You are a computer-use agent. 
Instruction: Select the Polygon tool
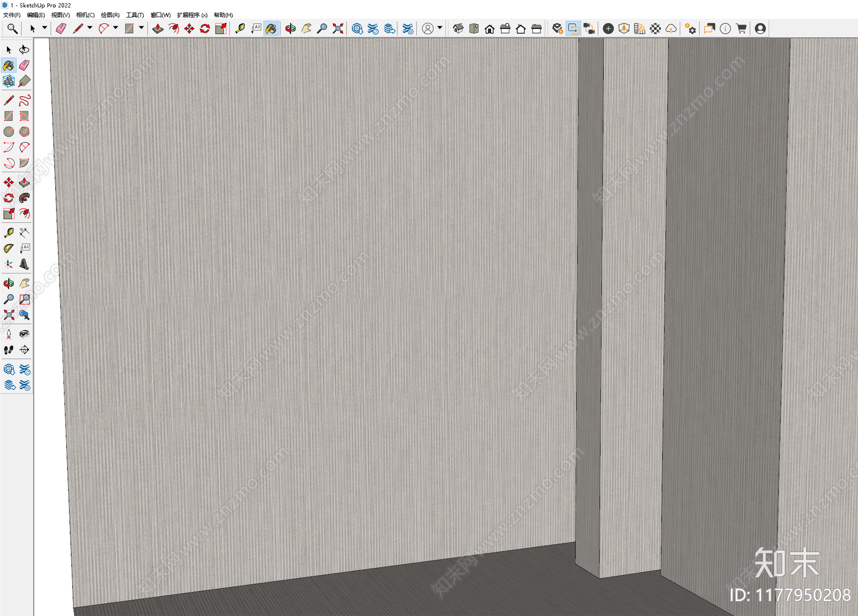click(24, 131)
